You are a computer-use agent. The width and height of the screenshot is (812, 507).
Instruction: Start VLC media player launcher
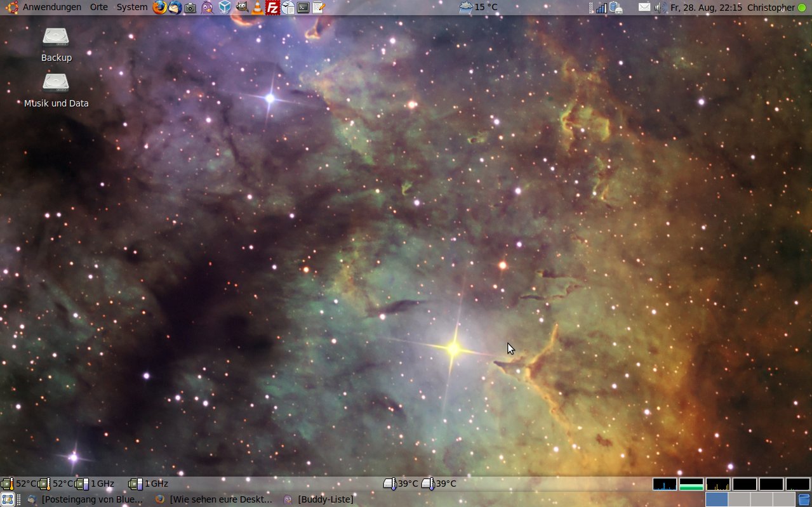click(257, 8)
